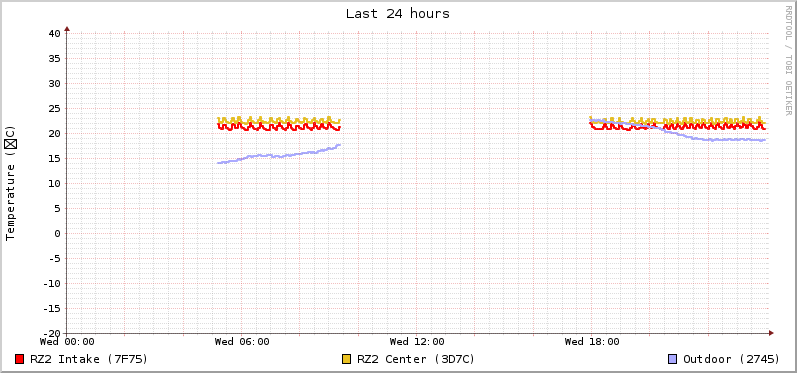This screenshot has width=797, height=373.
Task: Select the RZ2 Center (3D7C) legend label
Action: 416,359
